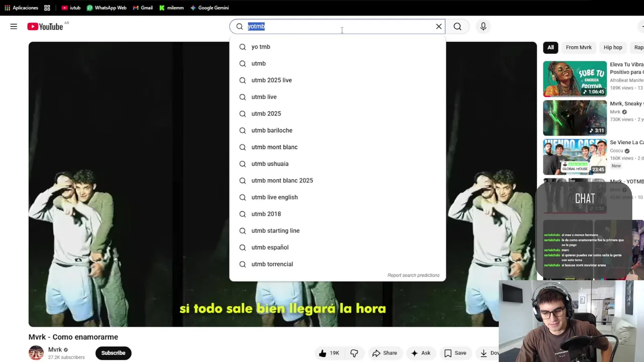Like the video with 19K likes
The width and height of the screenshot is (644, 362).
(329, 353)
